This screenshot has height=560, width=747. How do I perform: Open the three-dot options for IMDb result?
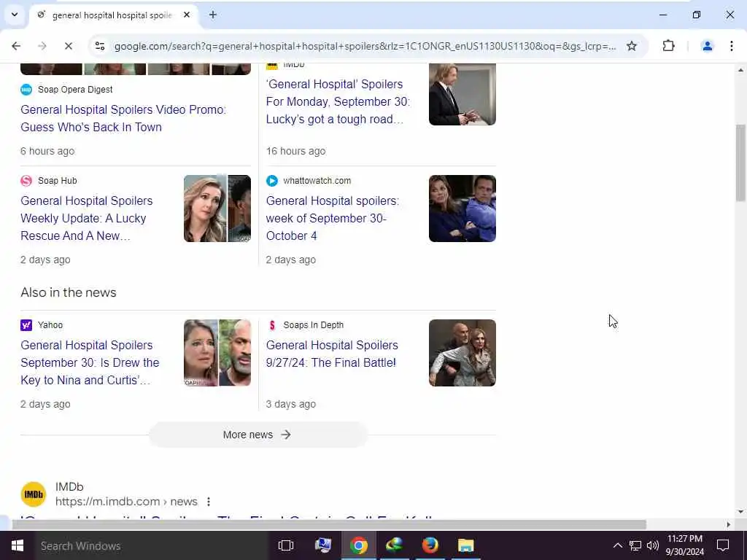point(208,502)
